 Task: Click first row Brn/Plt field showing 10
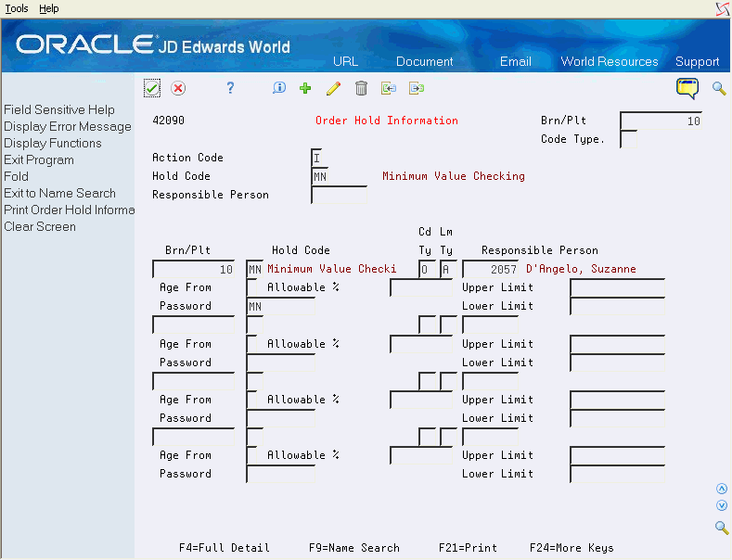point(194,269)
